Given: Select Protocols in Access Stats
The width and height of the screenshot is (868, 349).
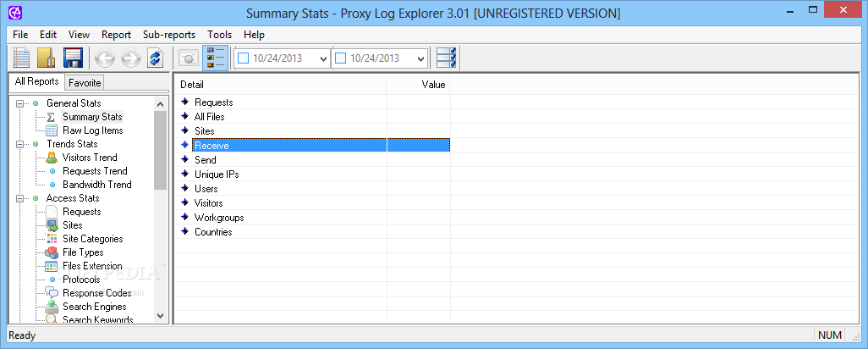Looking at the screenshot, I should [x=81, y=280].
